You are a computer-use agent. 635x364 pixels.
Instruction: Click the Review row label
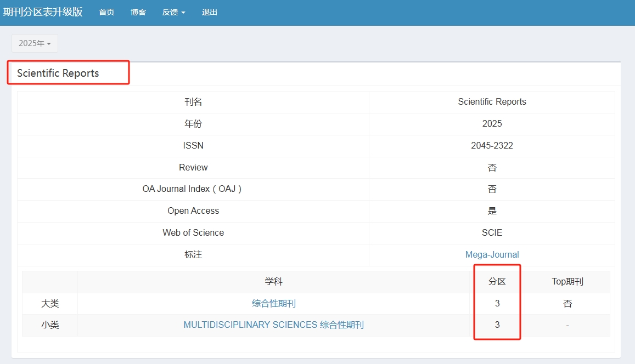coord(193,167)
